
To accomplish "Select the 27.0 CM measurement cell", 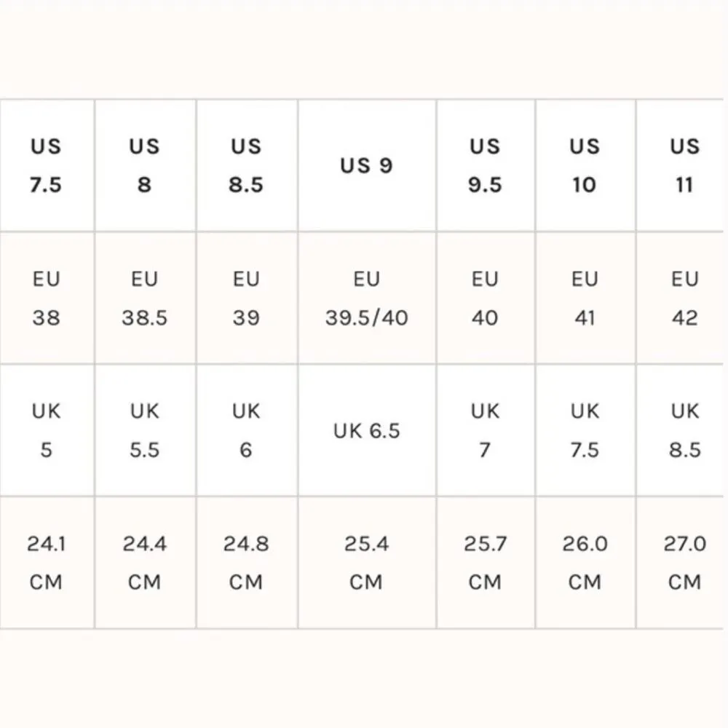I will (684, 563).
